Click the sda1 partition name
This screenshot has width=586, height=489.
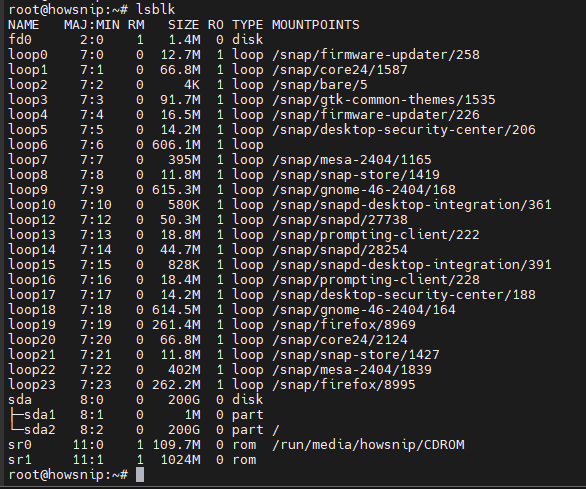(40, 415)
